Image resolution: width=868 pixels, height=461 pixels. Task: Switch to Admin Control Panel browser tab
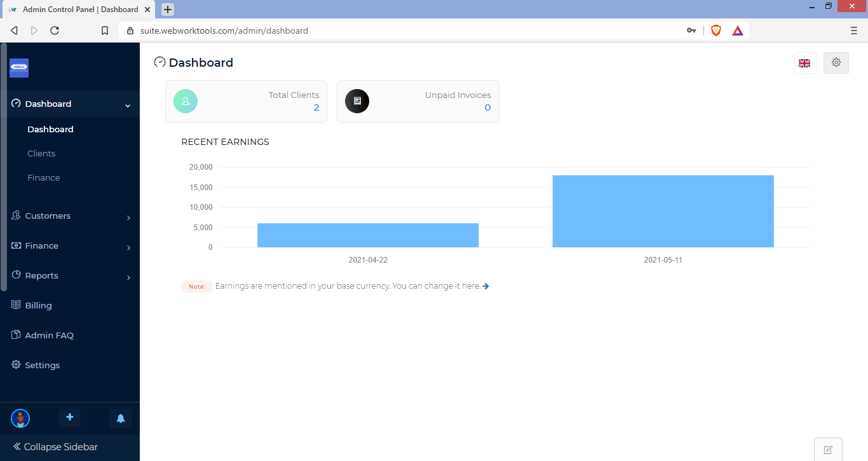(78, 10)
